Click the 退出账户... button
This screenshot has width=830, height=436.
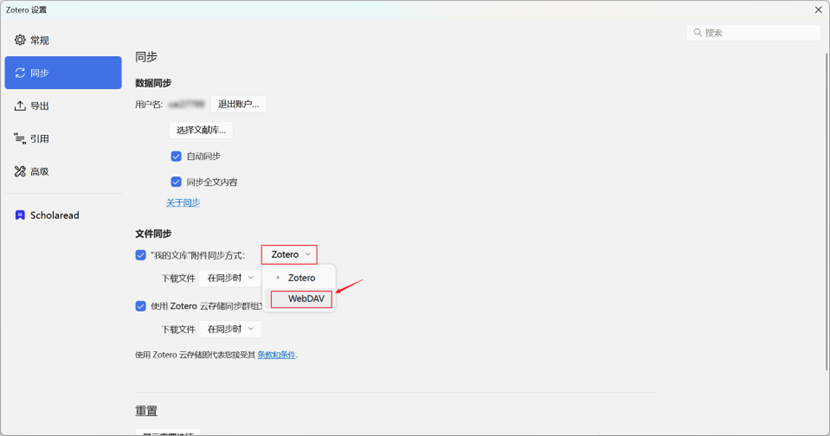(239, 104)
